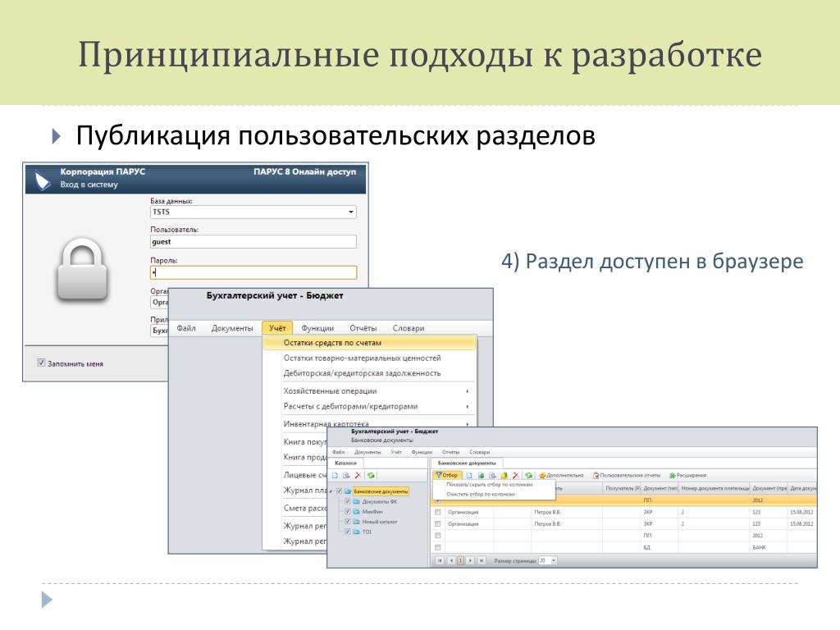Click the Дата документа column header

tap(803, 488)
